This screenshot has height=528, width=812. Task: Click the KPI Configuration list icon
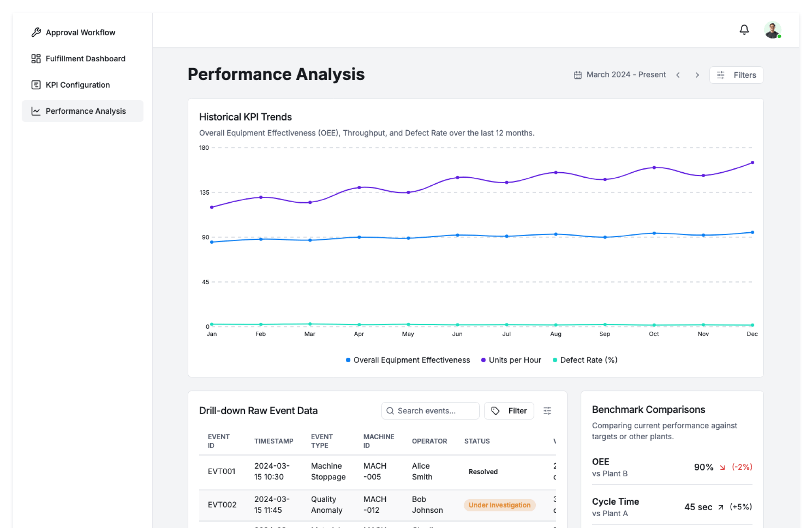(36, 85)
